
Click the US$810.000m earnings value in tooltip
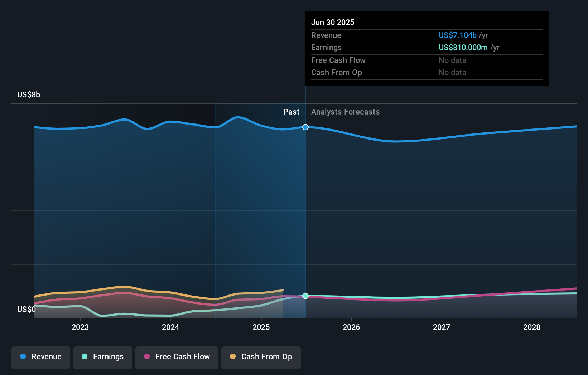[x=463, y=47]
